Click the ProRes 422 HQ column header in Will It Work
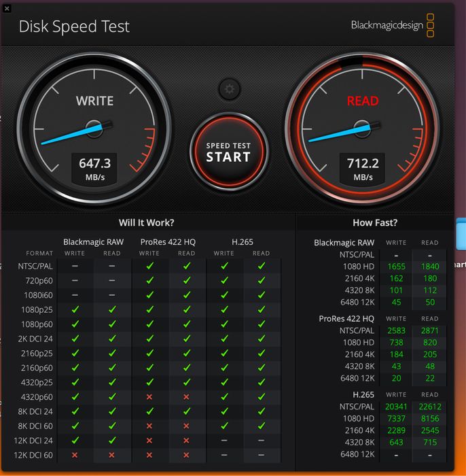 pyautogui.click(x=168, y=242)
